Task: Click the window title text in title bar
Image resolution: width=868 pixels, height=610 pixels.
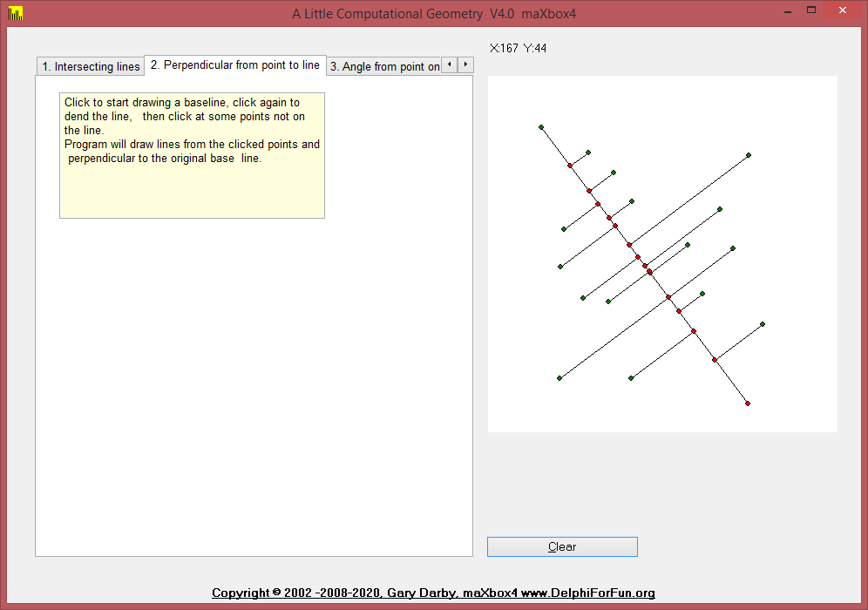Action: pyautogui.click(x=433, y=13)
